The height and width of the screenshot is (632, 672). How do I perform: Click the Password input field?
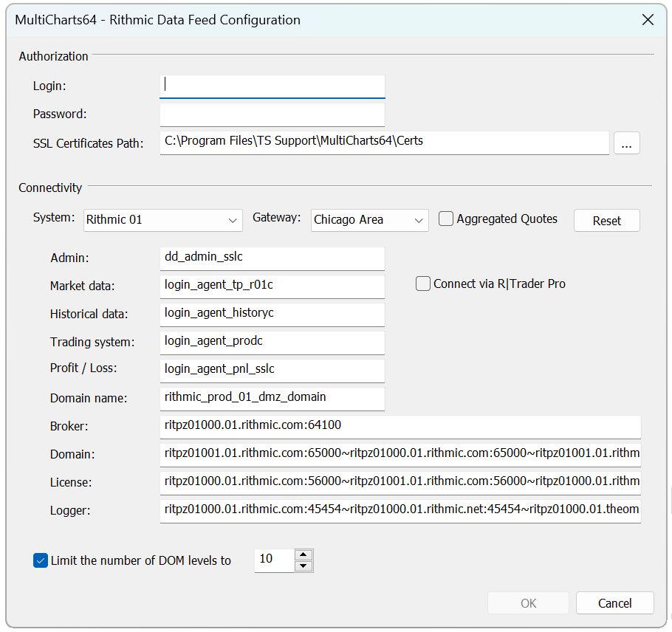(272, 115)
